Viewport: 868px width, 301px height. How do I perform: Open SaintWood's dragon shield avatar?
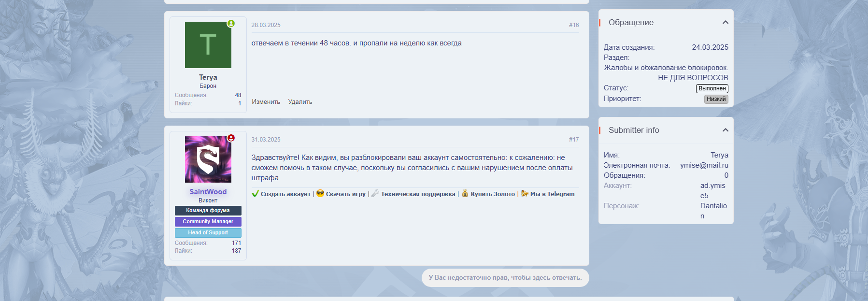click(208, 159)
